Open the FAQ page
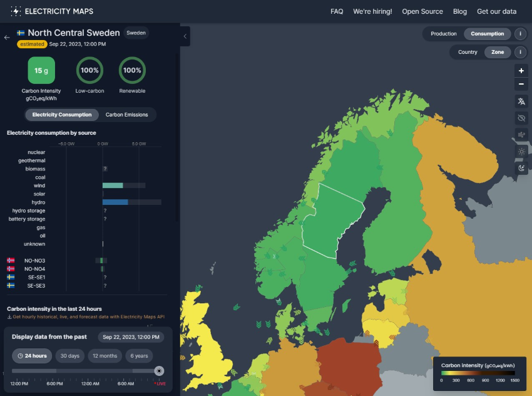 pyautogui.click(x=337, y=11)
